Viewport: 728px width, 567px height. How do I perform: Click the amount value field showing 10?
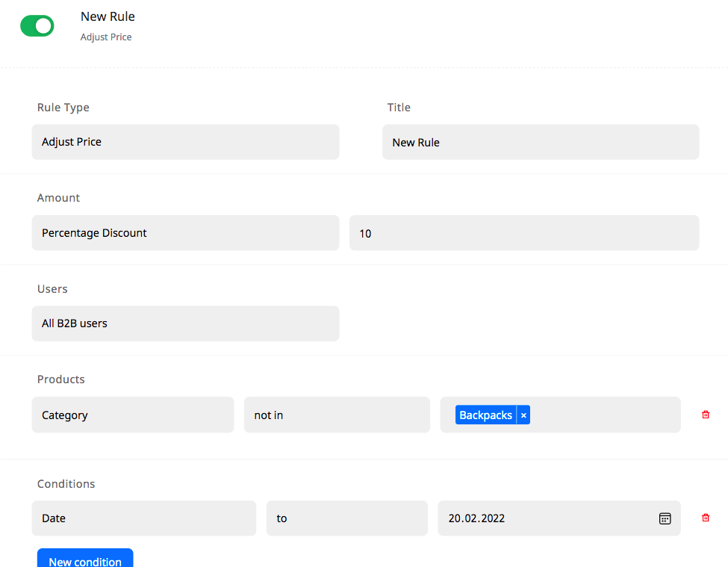(x=523, y=233)
